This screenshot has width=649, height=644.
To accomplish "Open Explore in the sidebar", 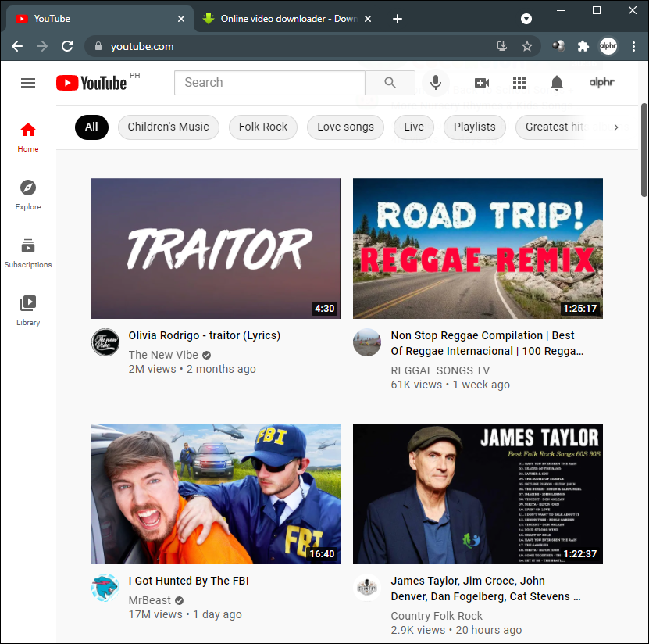I will [x=28, y=195].
